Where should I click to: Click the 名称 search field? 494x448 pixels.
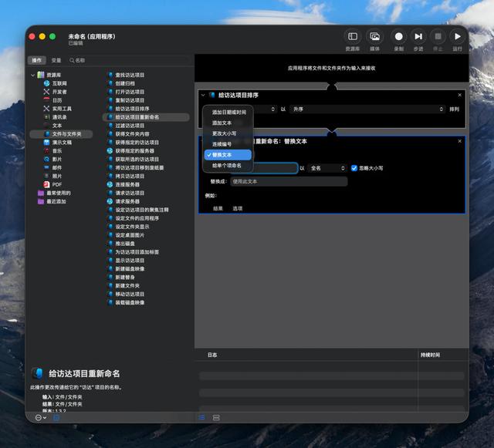point(129,60)
